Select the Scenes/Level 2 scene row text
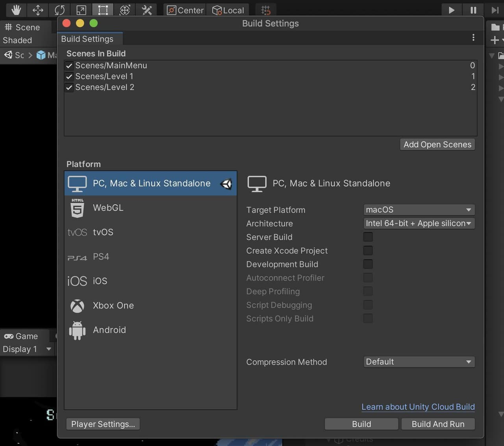 click(x=105, y=87)
